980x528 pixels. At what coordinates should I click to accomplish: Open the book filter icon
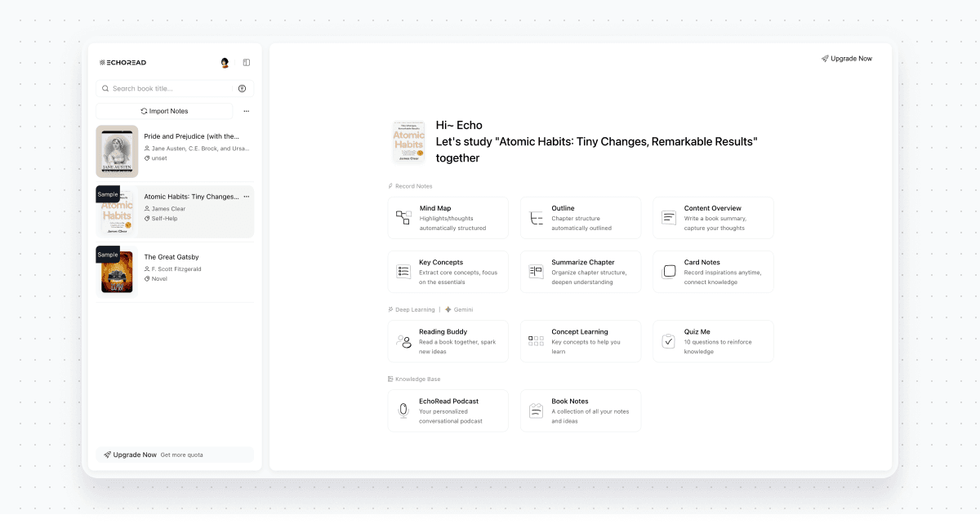pos(242,88)
